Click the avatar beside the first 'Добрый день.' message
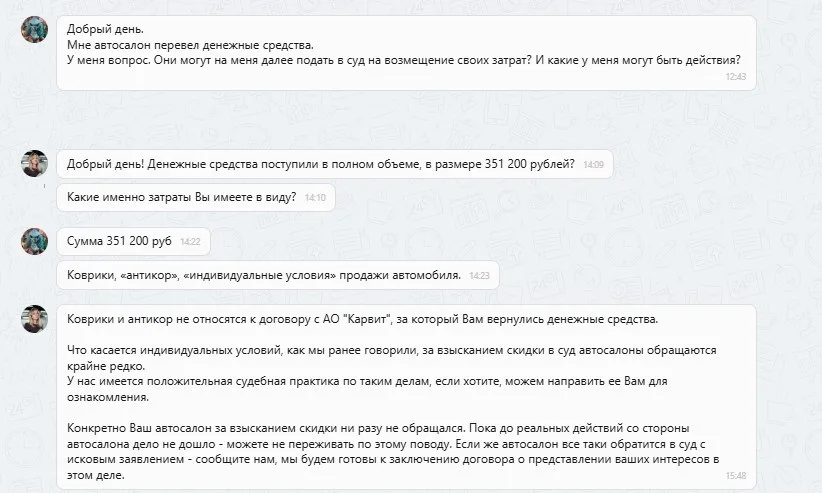 click(35, 29)
